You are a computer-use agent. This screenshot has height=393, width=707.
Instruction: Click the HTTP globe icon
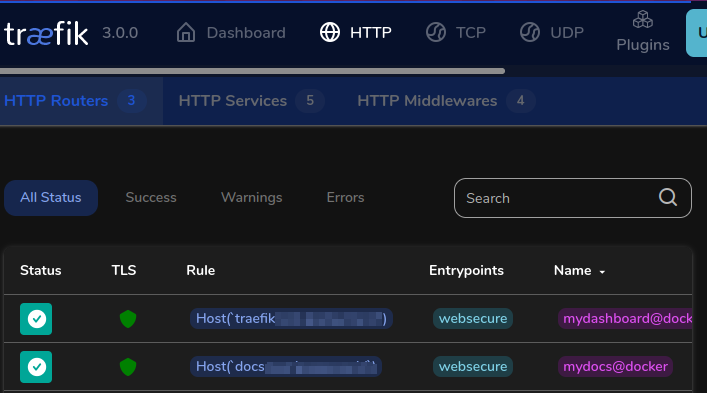tap(330, 32)
